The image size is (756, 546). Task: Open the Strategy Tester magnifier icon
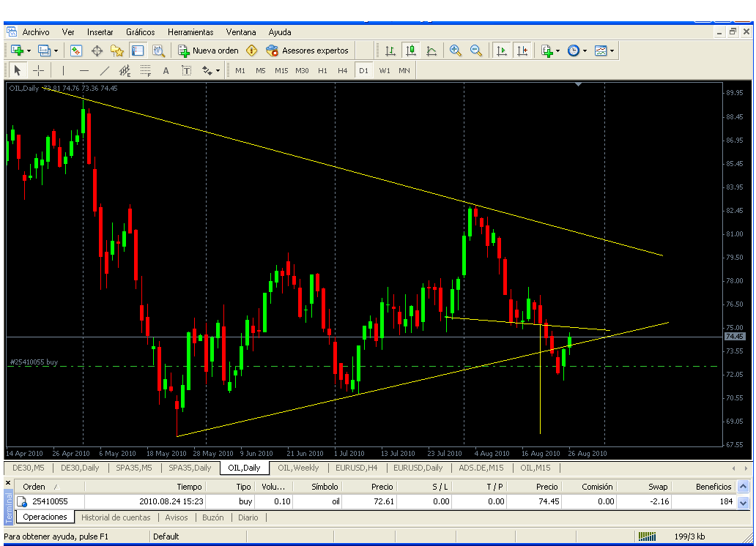click(x=158, y=51)
